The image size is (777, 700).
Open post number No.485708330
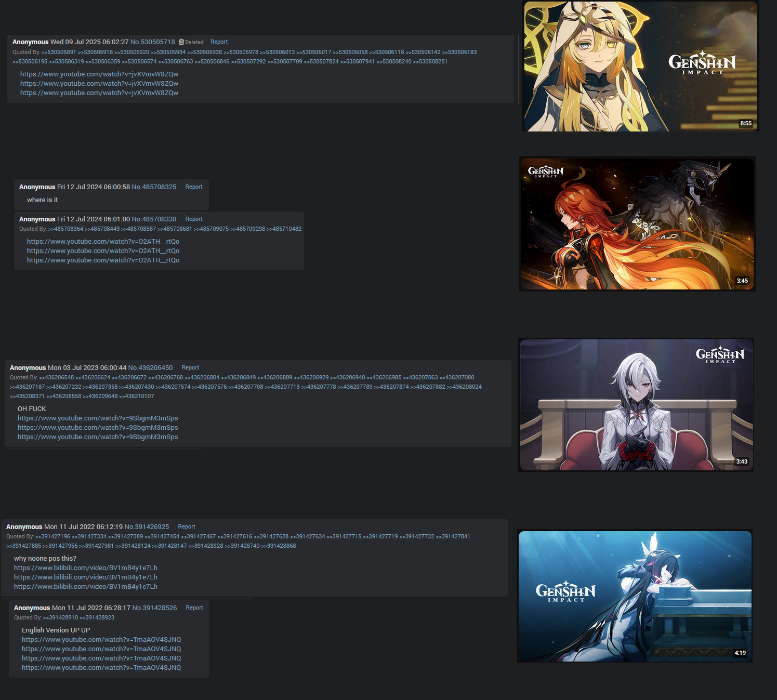point(154,219)
